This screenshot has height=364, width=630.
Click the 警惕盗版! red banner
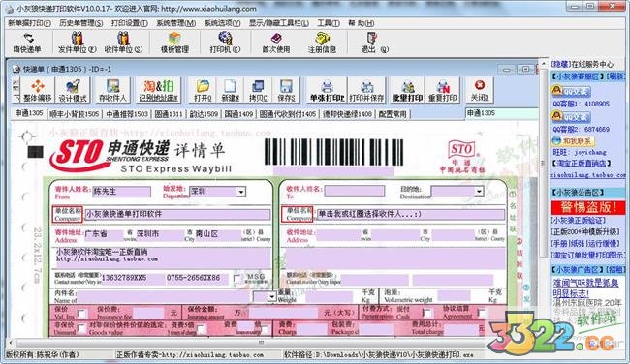(588, 207)
